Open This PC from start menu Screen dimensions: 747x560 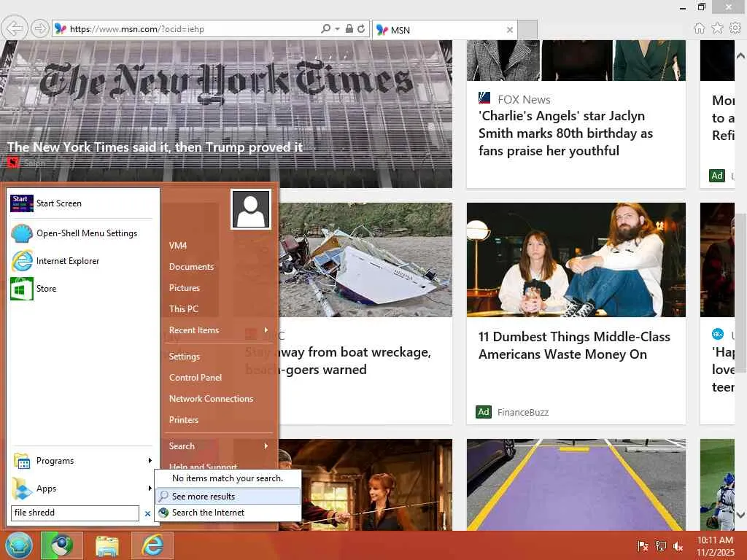tap(183, 309)
